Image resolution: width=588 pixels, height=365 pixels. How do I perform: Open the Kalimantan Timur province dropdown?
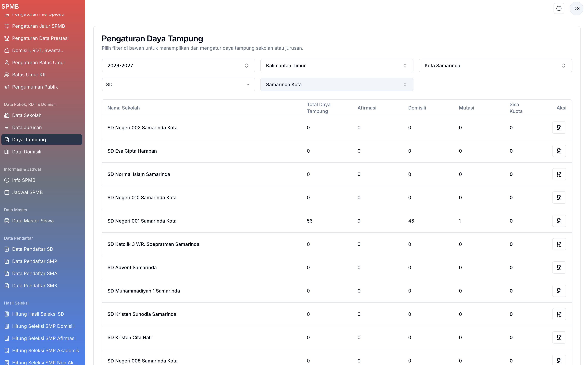[336, 65]
